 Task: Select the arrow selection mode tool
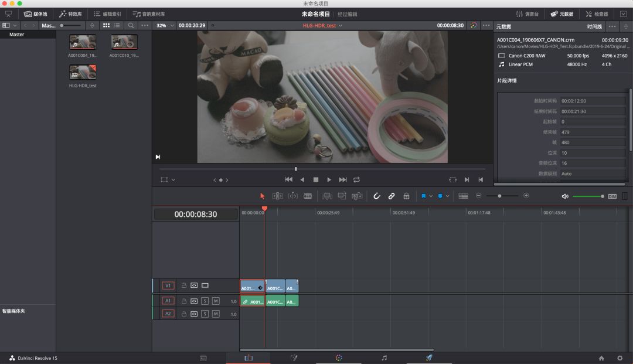(263, 196)
